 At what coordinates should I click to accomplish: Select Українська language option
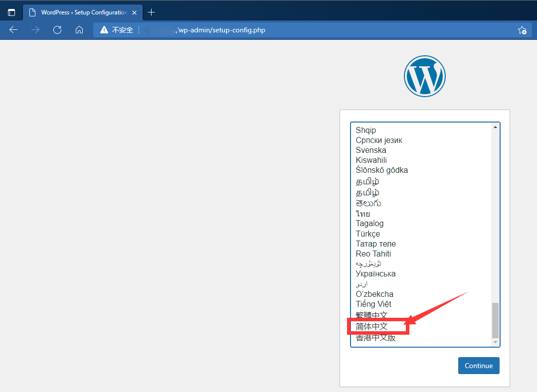pos(421,274)
